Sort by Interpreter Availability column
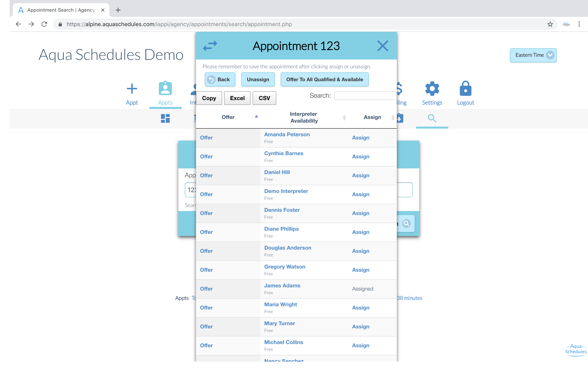588x373 pixels. point(304,117)
